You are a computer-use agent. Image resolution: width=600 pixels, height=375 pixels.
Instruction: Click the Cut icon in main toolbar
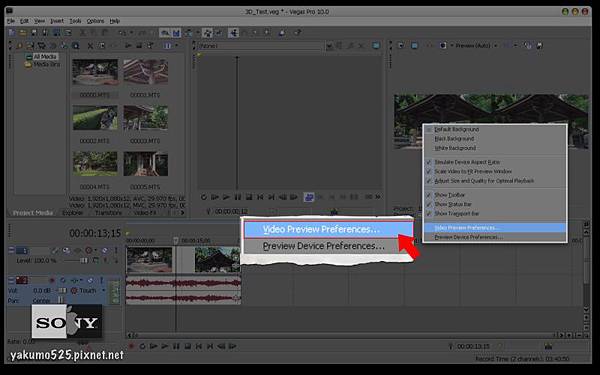[x=83, y=33]
